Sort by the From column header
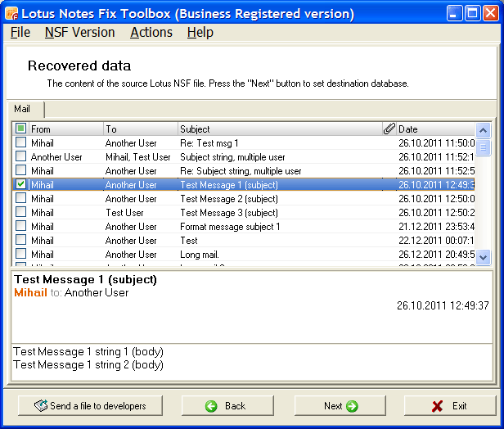This screenshot has width=504, height=429. (66, 129)
